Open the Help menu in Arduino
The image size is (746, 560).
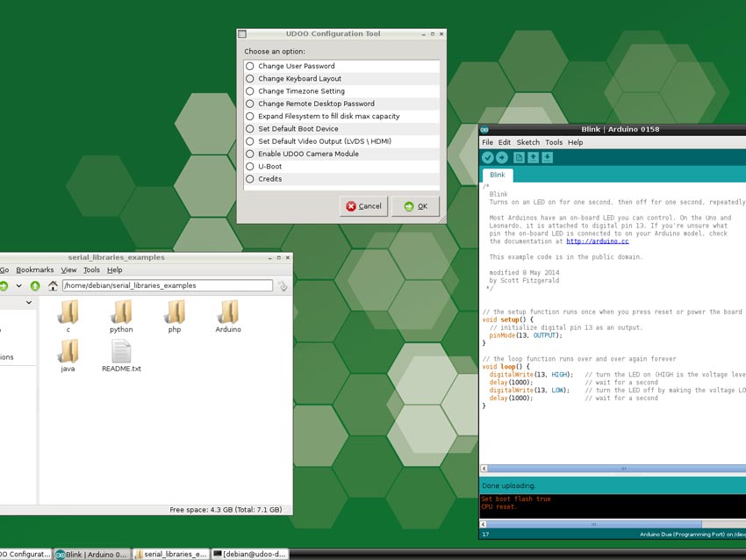[575, 142]
